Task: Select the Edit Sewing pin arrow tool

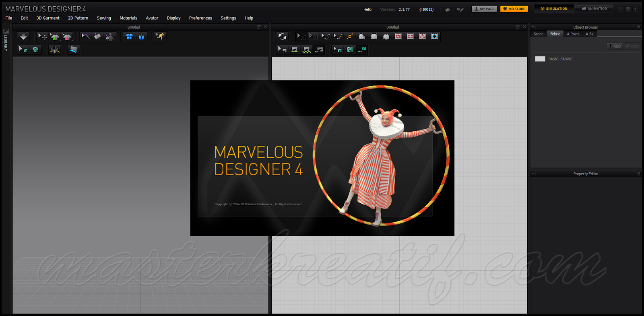Action: [x=85, y=37]
